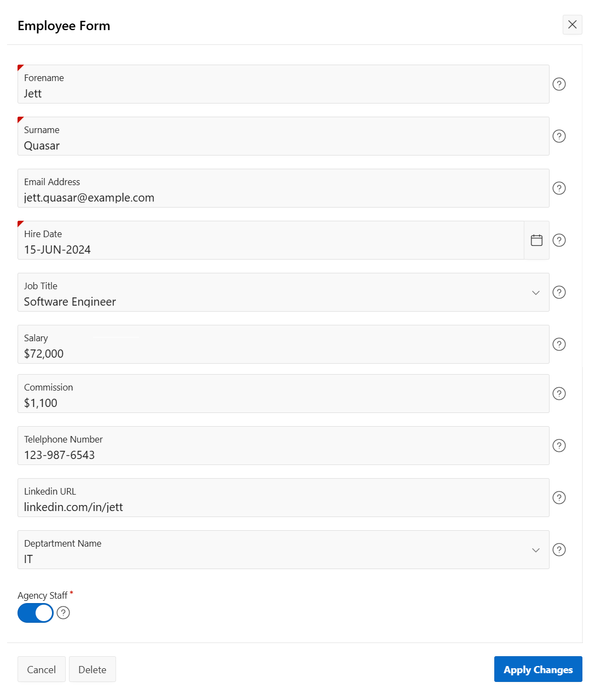The height and width of the screenshot is (700, 595).
Task: Expand the Department Name dropdown
Action: tap(536, 550)
